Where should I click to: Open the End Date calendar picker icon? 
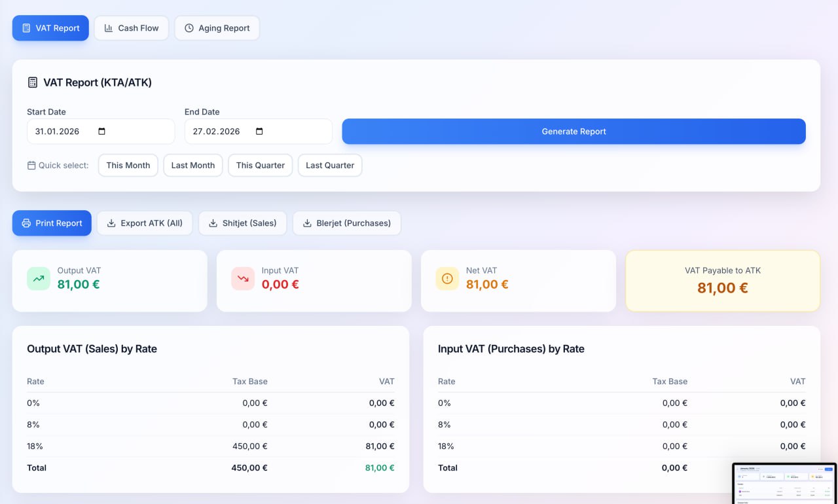(x=259, y=132)
